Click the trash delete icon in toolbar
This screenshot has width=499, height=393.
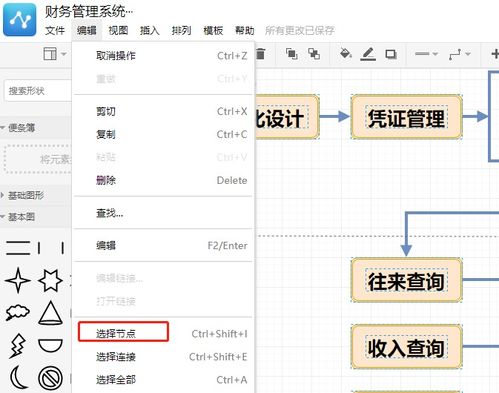click(261, 54)
